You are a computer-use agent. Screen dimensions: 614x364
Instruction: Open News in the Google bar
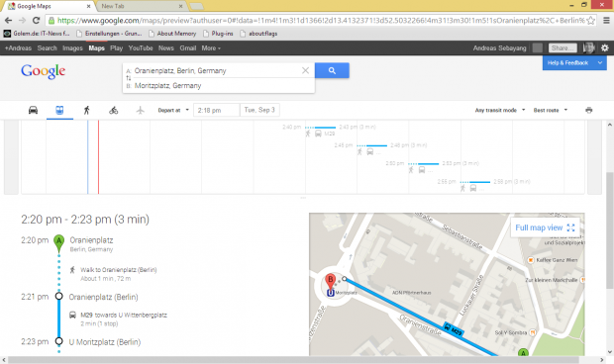click(x=166, y=48)
